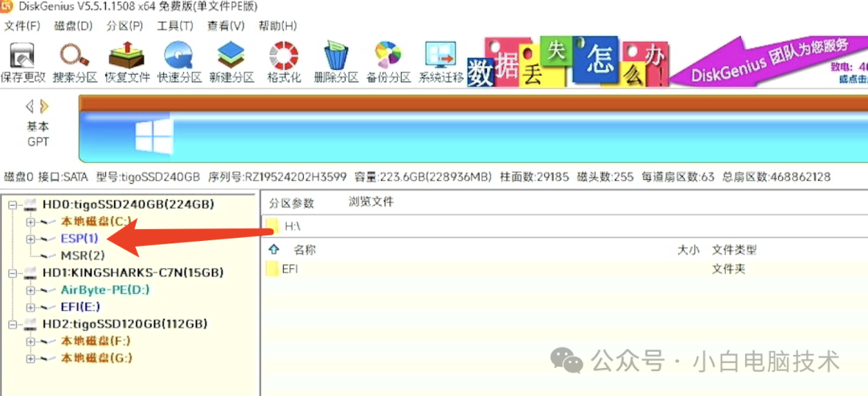Open the Partition (分区) menu
Screen dimensions: 868x396
pyautogui.click(x=125, y=26)
